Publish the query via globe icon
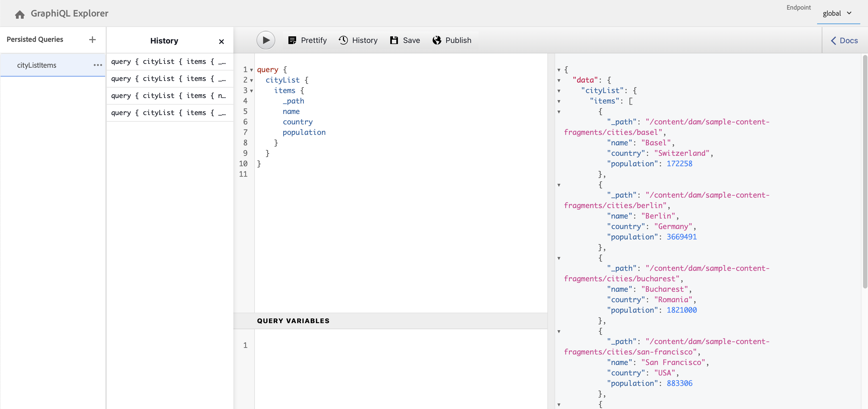868x409 pixels. click(x=452, y=40)
